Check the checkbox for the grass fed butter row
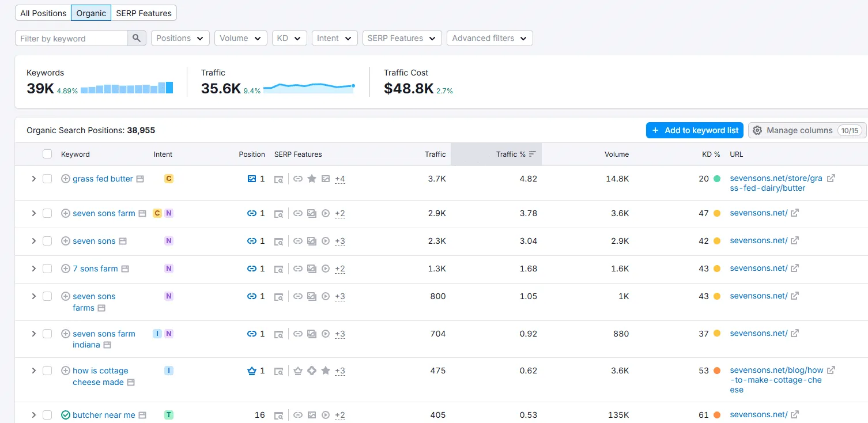 47,179
